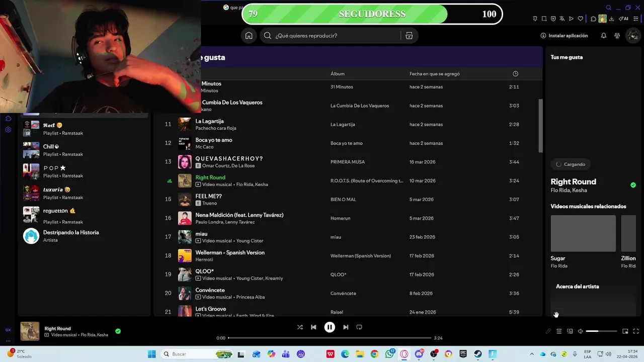Go to Spotify home via house icon
The height and width of the screenshot is (362, 644).
pos(249,36)
